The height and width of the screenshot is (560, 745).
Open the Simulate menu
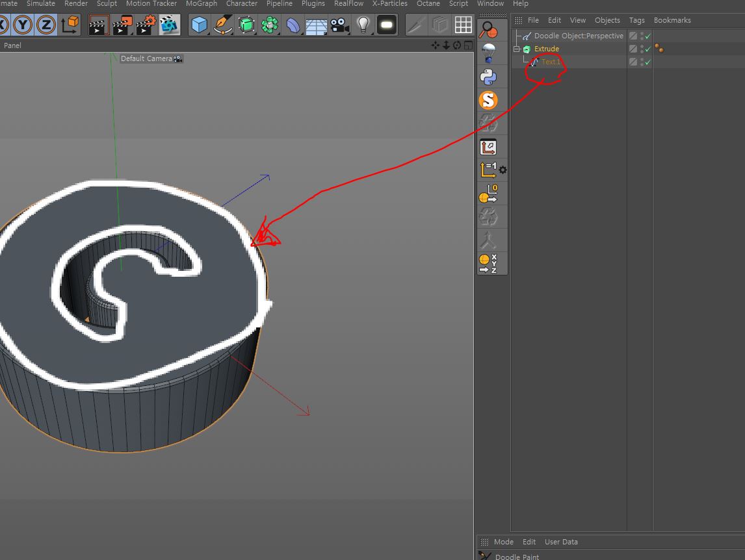tap(41, 4)
